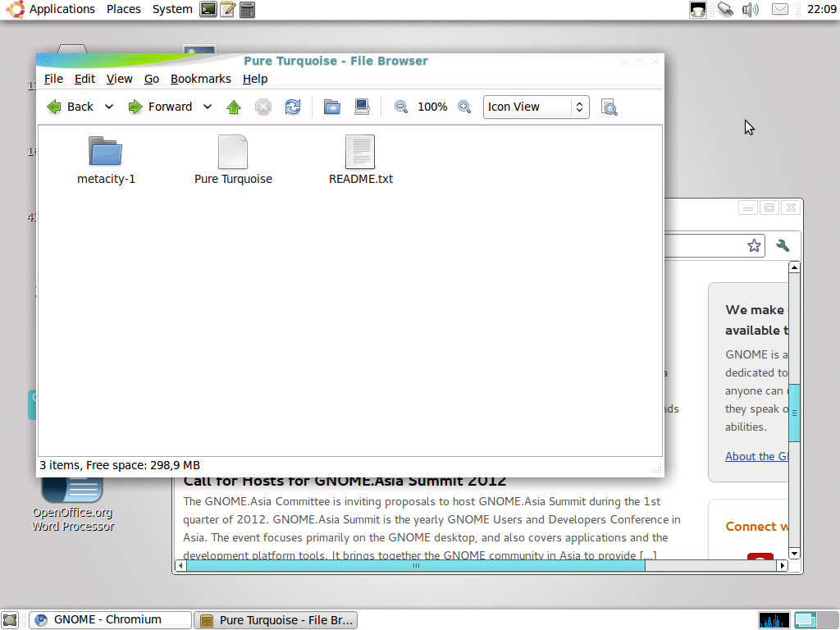Open the volume control in the panel

[x=751, y=9]
